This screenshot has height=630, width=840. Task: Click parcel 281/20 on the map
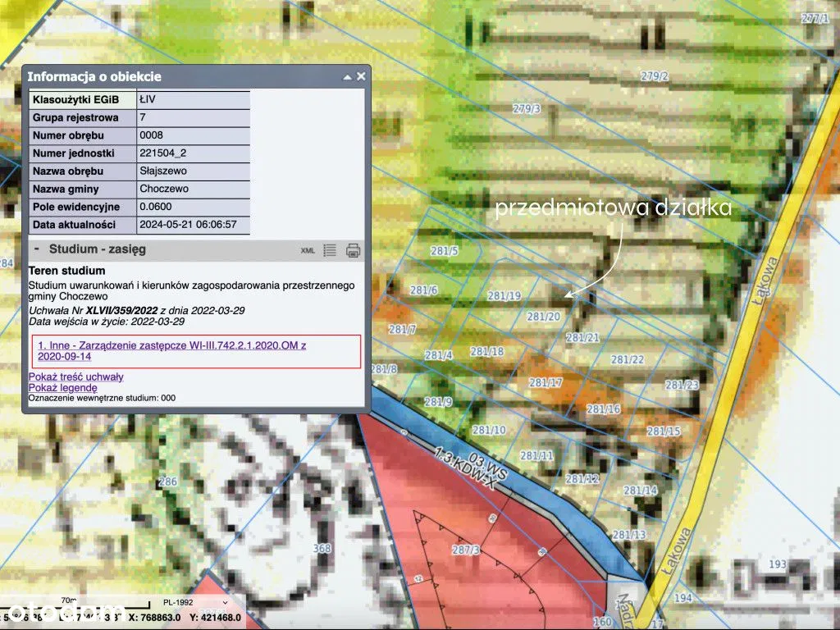543,316
